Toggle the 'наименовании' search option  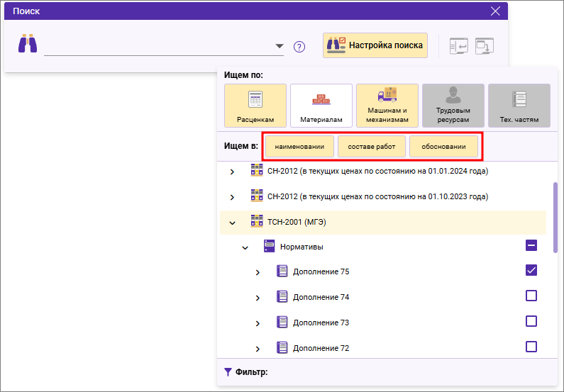click(299, 147)
